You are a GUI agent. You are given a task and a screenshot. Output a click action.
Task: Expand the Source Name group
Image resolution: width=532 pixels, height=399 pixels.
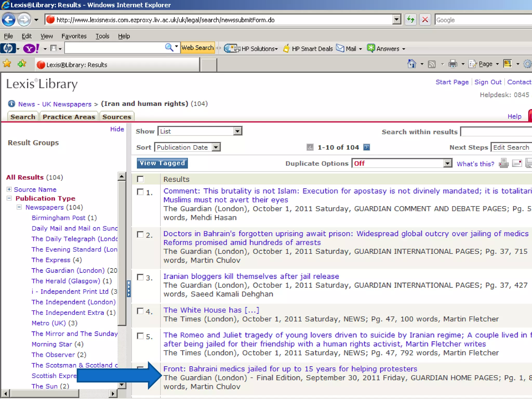9,189
